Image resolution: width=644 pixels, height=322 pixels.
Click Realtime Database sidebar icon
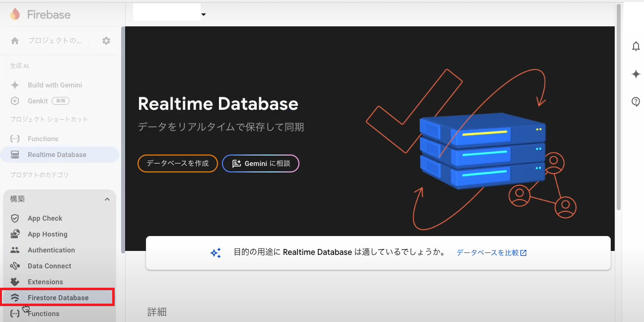click(x=15, y=155)
